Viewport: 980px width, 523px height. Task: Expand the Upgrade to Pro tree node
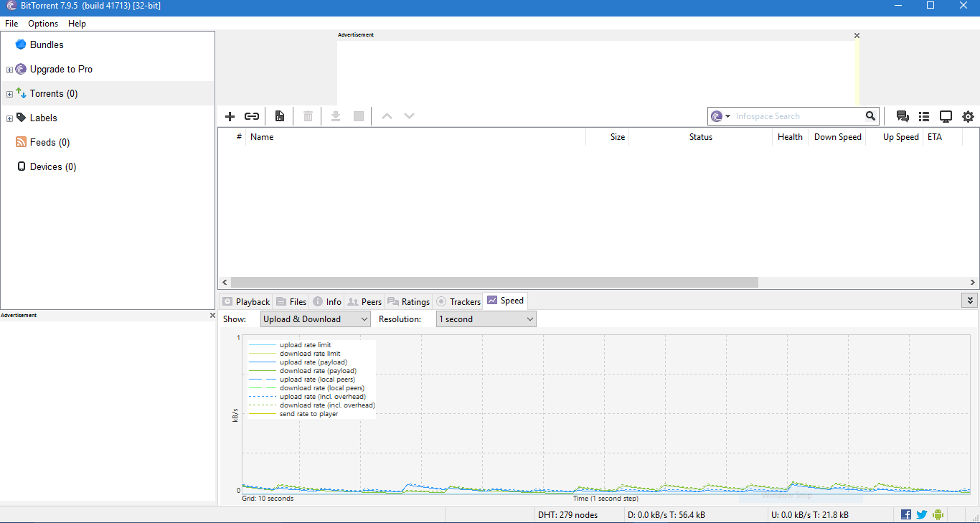(x=9, y=70)
